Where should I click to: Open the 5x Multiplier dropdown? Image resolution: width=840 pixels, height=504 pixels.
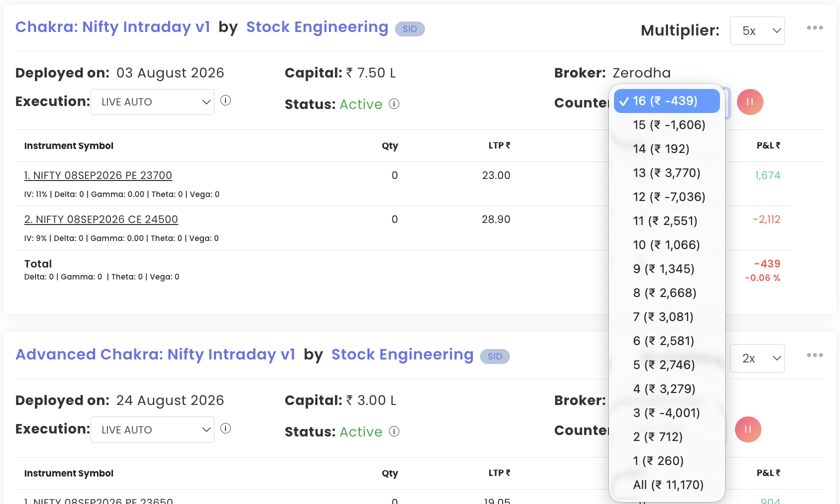point(757,31)
